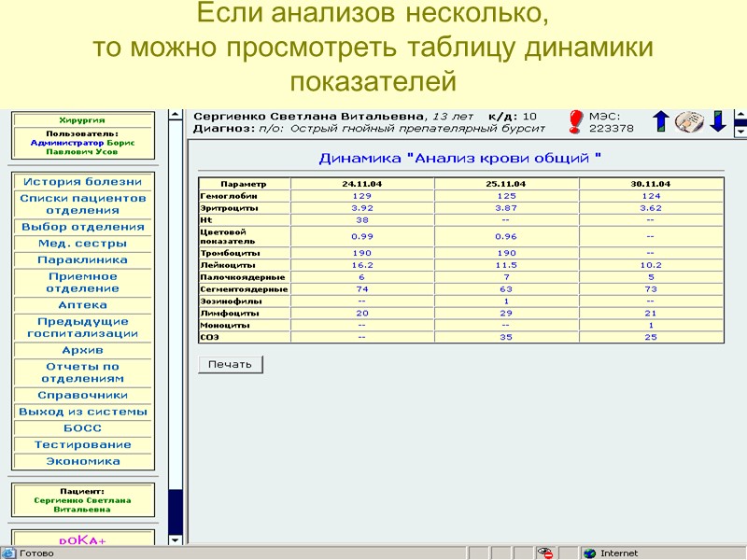Click Лейкоциты value 10.2
The image size is (747, 560).
click(x=651, y=265)
